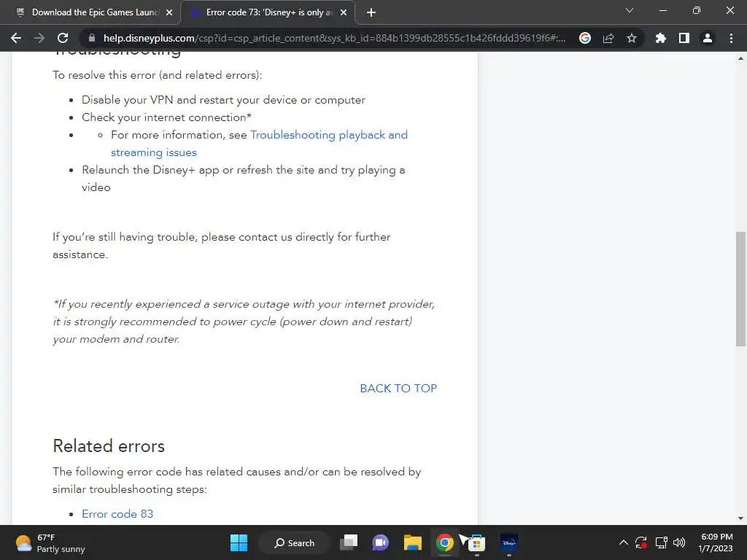The image size is (747, 560).
Task: Restore down the Chrome window
Action: click(x=696, y=10)
